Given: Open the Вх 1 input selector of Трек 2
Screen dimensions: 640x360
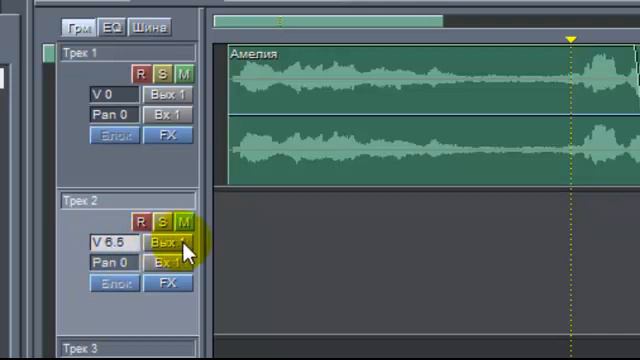Looking at the screenshot, I should [x=168, y=262].
